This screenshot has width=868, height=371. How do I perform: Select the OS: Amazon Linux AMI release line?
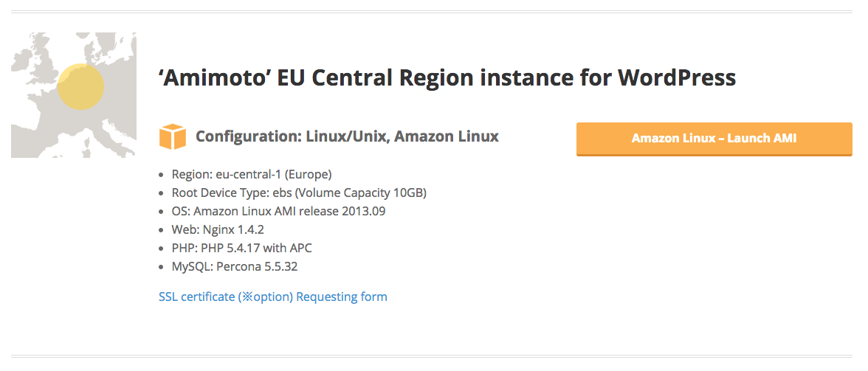point(278,211)
